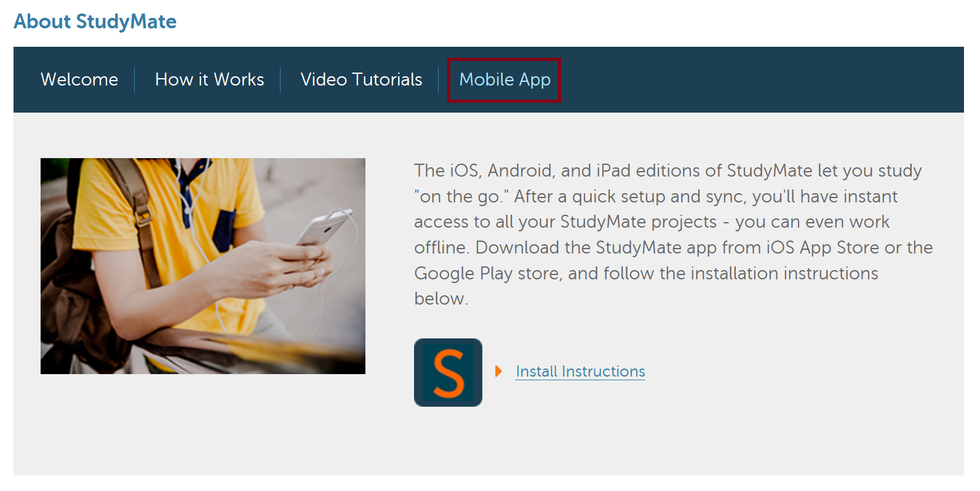Select the Video Tutorials tab
Screen dimensions: 980x491
tap(361, 79)
